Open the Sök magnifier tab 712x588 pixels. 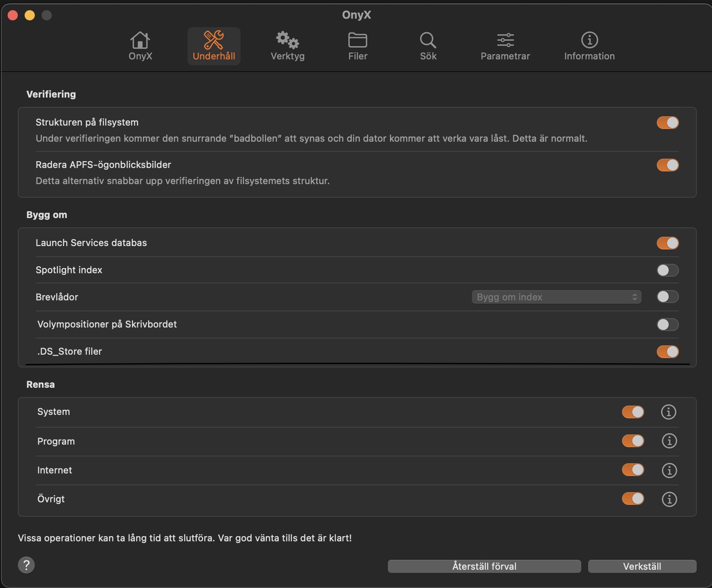(x=428, y=46)
